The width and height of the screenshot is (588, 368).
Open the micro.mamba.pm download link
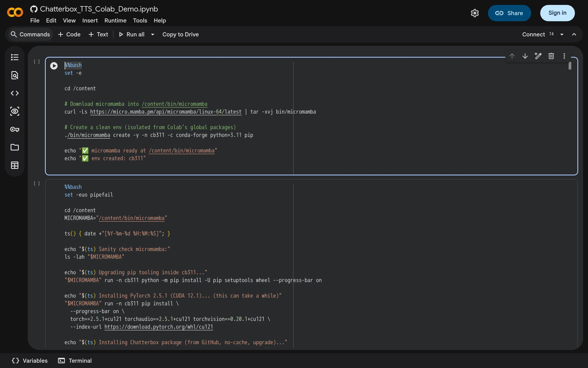pos(166,112)
